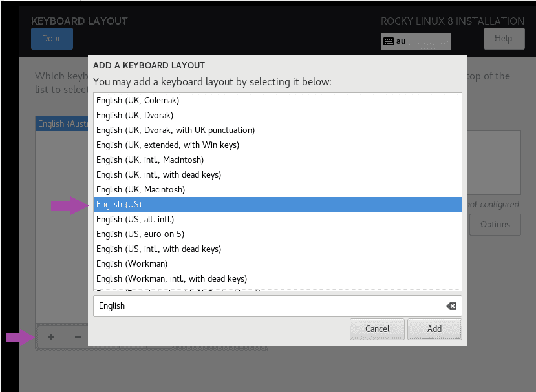Click the Done button

(x=52, y=39)
